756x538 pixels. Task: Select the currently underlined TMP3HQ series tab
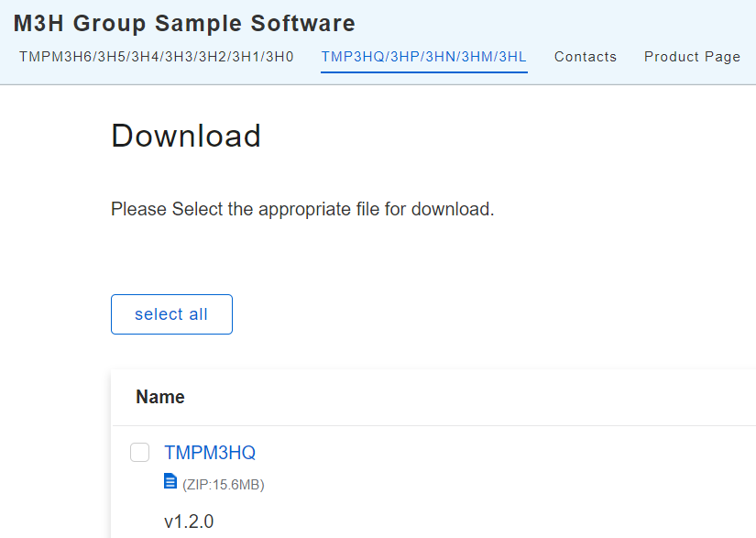pos(423,57)
